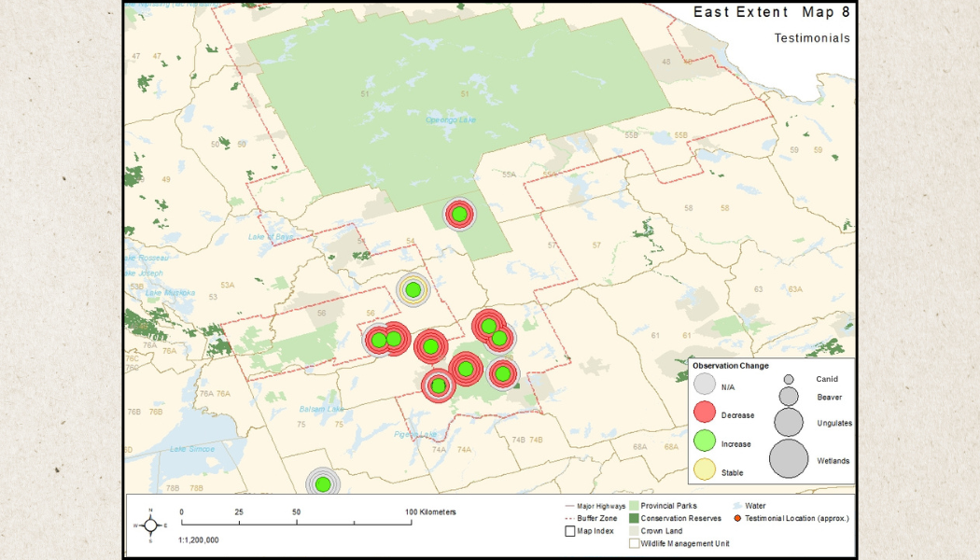Click the Provincial Parks light green swatch

(633, 506)
